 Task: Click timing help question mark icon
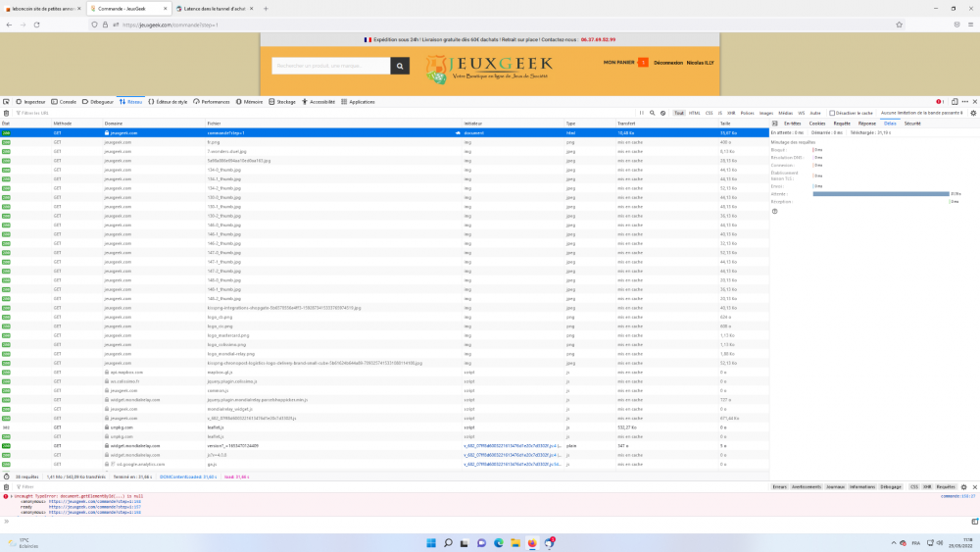775,212
